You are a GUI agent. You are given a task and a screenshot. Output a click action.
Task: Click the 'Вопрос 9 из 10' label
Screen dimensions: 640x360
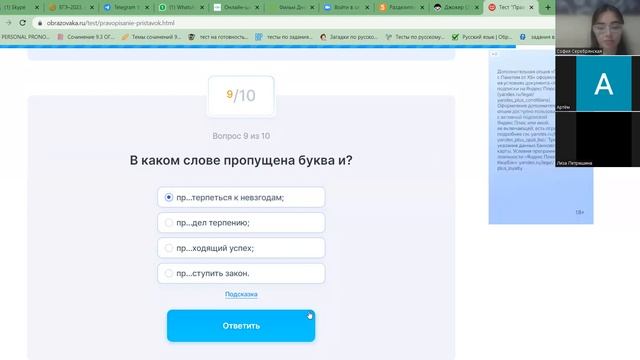click(x=241, y=136)
